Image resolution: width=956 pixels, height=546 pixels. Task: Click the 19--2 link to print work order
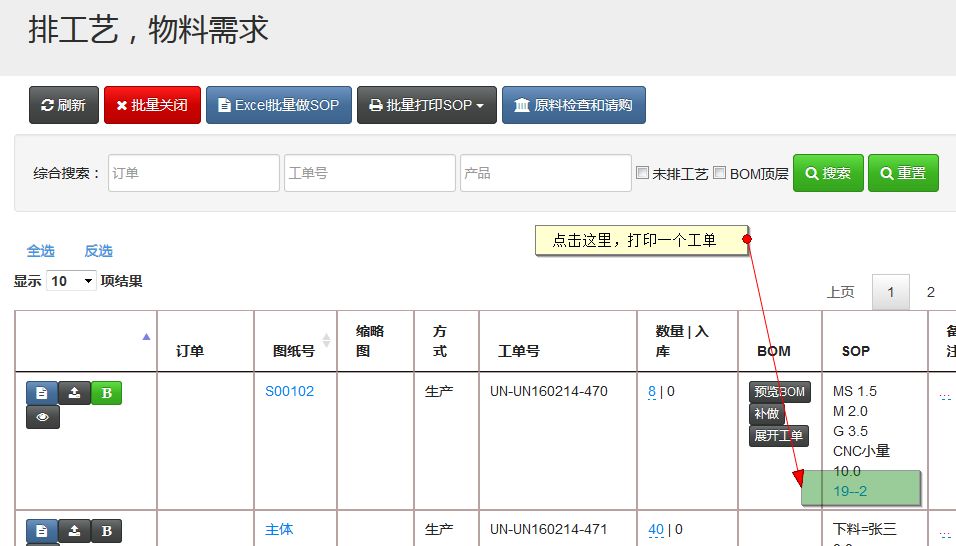(x=850, y=491)
